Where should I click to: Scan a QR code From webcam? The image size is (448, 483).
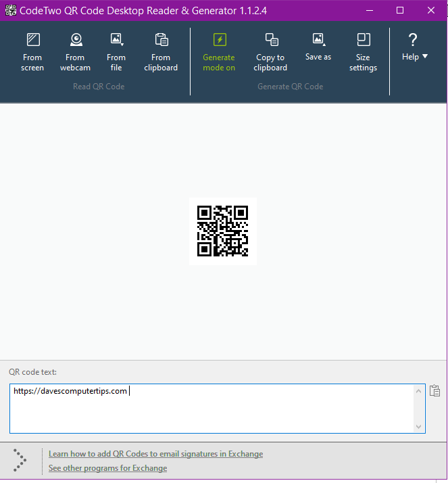pyautogui.click(x=76, y=52)
